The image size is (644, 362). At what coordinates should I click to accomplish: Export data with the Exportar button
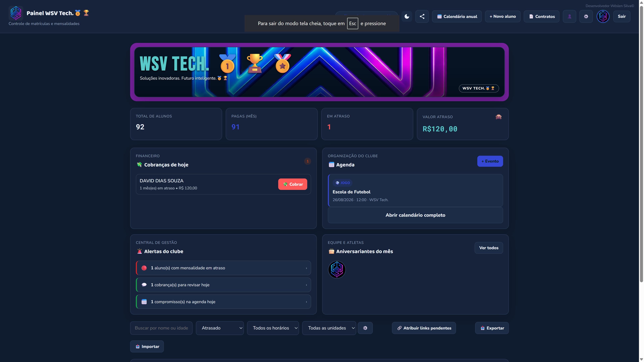[492, 328]
